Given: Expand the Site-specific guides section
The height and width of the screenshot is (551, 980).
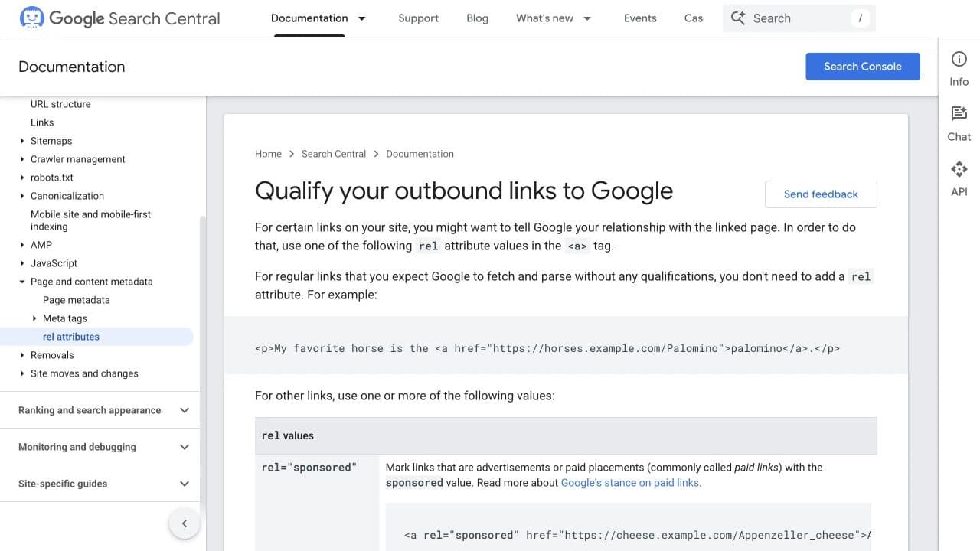Looking at the screenshot, I should pos(185,484).
